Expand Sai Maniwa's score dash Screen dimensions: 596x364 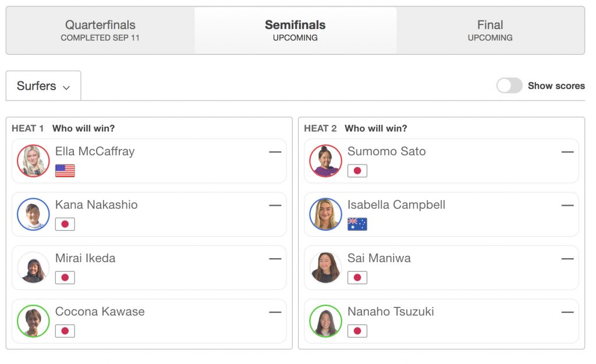(x=567, y=259)
